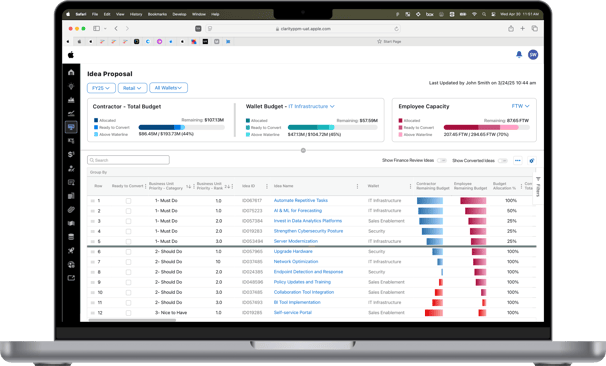Check Ready to Convert box for row 1
Viewport: 606px width, 366px height.
click(128, 201)
